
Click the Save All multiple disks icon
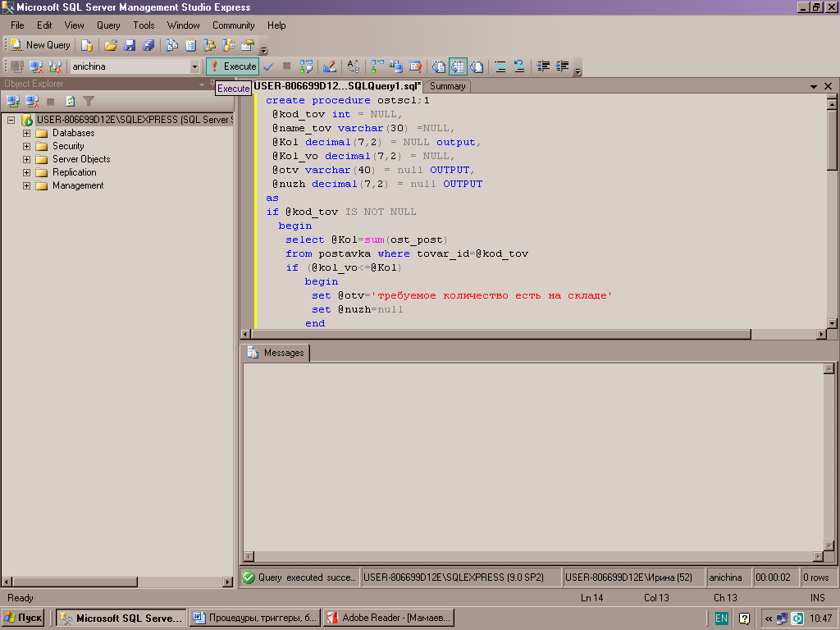[x=148, y=46]
